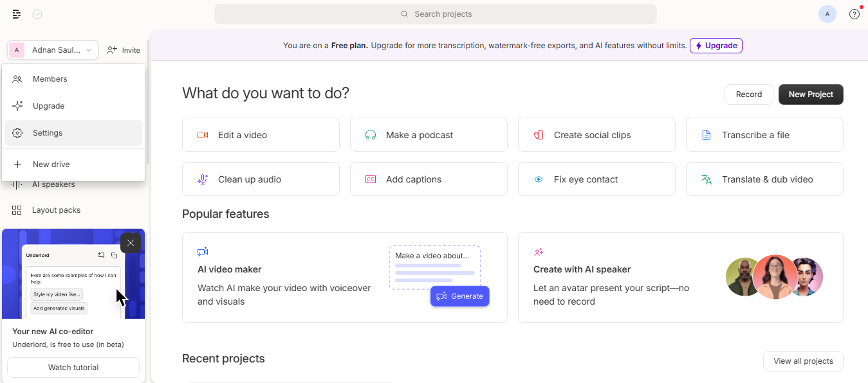The height and width of the screenshot is (383, 868).
Task: Click the Invite button
Action: pyautogui.click(x=124, y=50)
